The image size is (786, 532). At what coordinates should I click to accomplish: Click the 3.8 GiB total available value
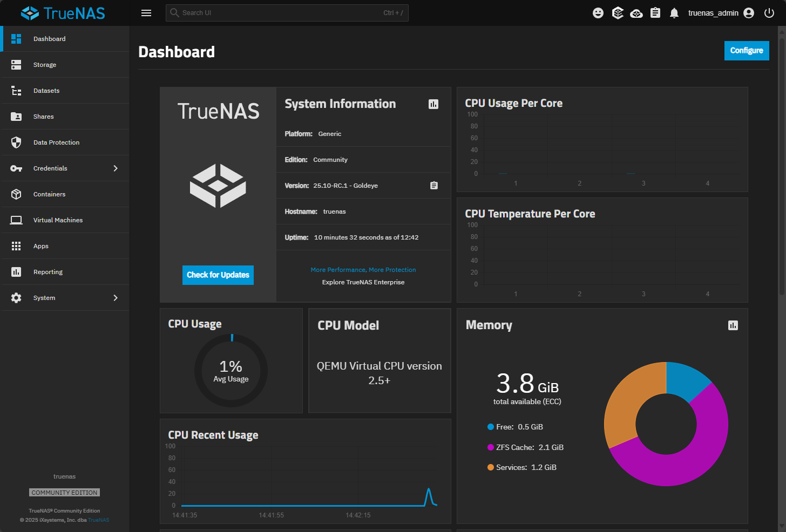pos(527,384)
